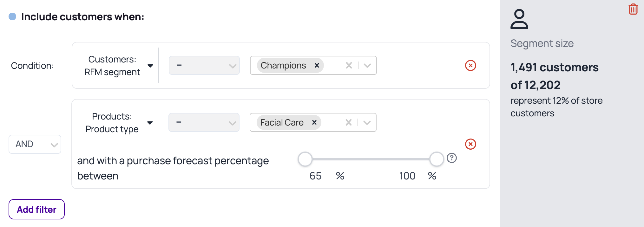Remove the Facial Care tag chip
This screenshot has height=227, width=644.
tap(314, 122)
